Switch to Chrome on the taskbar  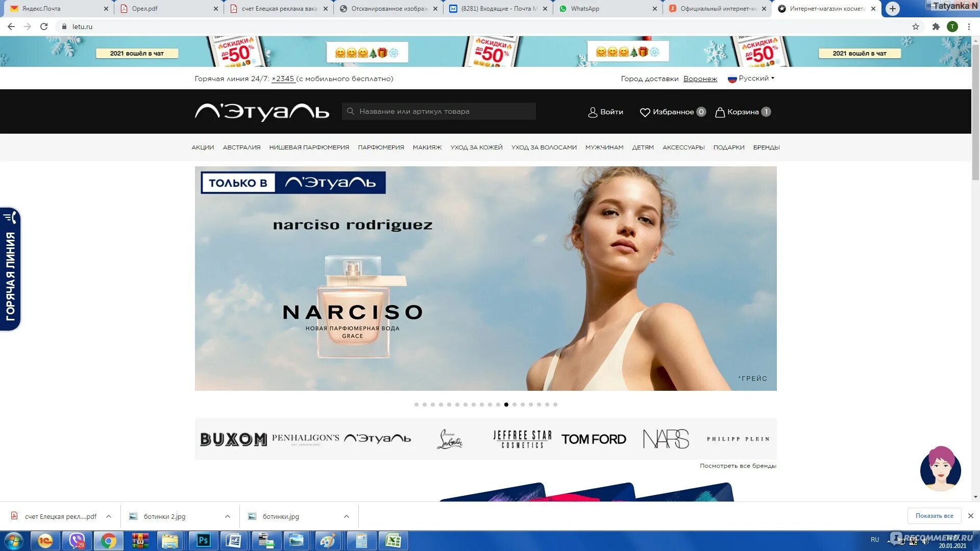point(108,541)
